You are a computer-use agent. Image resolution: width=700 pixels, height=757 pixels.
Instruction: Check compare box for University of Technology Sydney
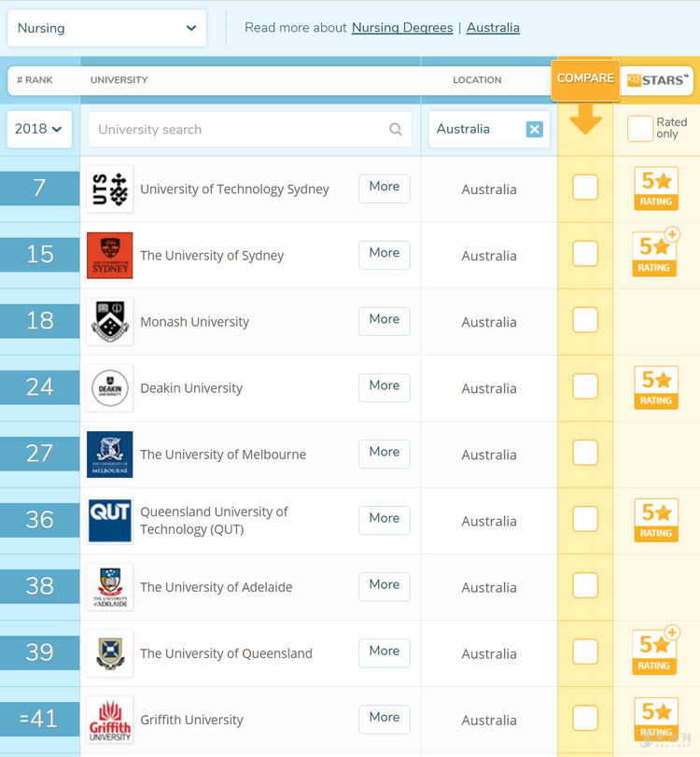pyautogui.click(x=585, y=188)
